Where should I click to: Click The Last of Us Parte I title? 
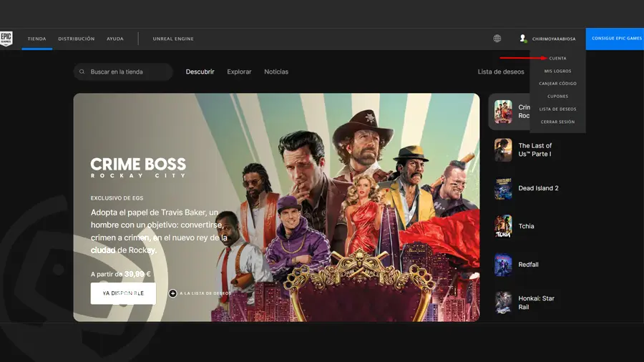point(535,150)
